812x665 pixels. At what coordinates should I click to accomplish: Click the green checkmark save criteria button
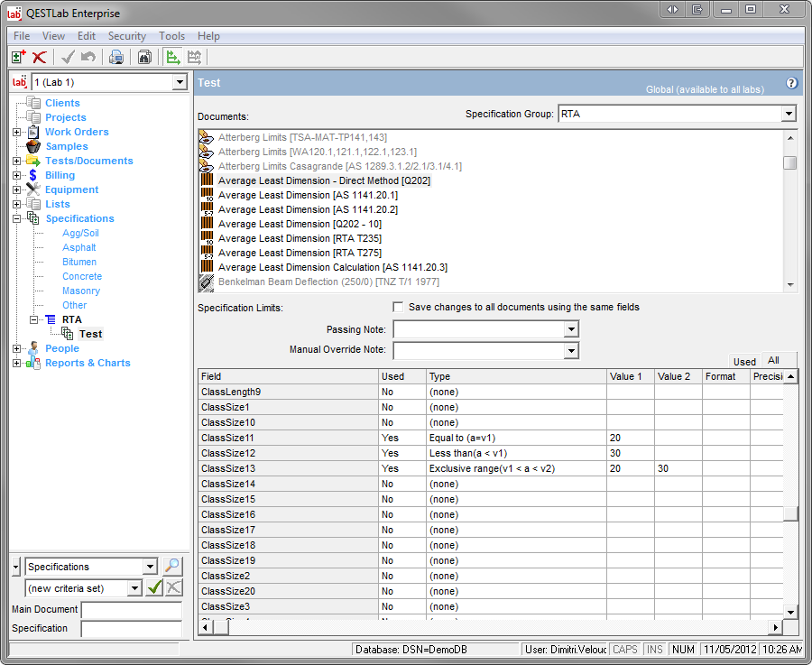point(154,588)
